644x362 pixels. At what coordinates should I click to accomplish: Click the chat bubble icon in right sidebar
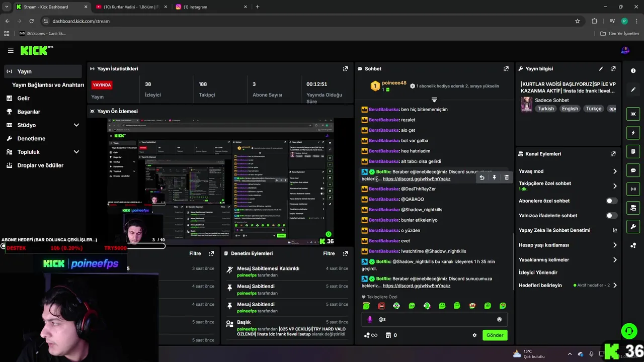633,170
